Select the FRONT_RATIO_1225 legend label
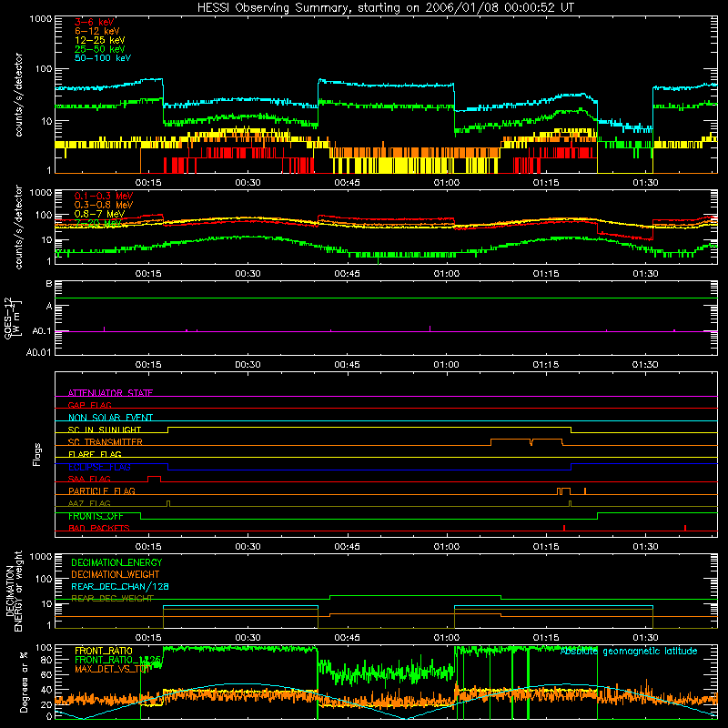 point(118,660)
